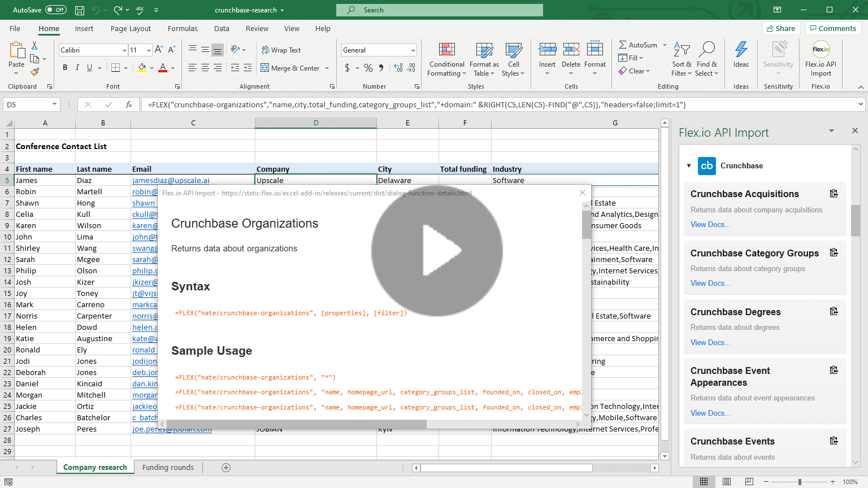868x488 pixels.
Task: Switch to the Funding rounds sheet
Action: [x=168, y=468]
